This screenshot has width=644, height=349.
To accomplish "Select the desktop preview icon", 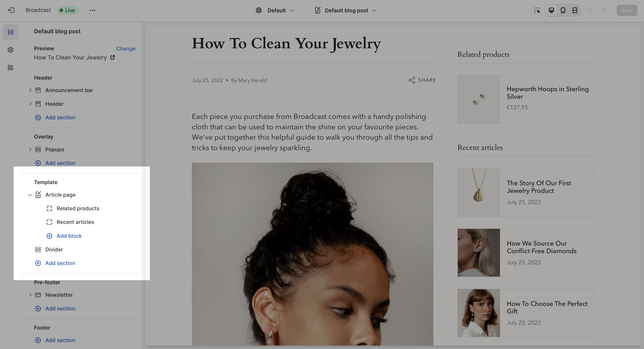I will coord(551,10).
